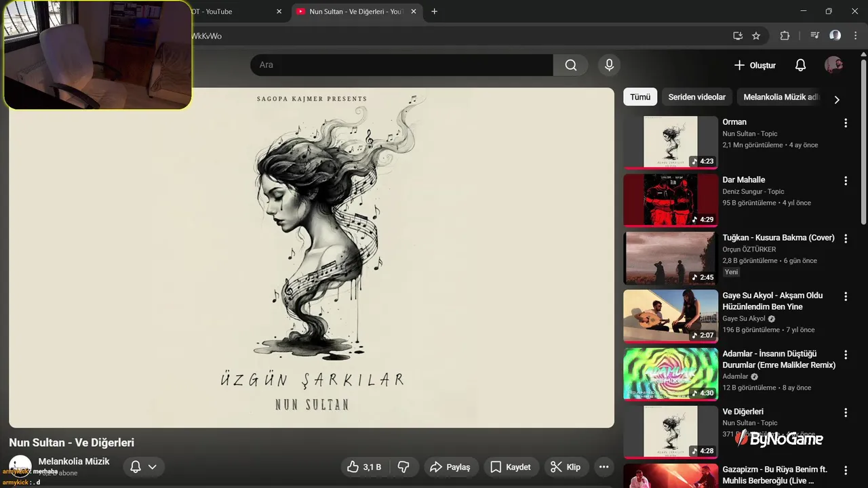Open Adamlar remix video thumbnail

(x=671, y=374)
